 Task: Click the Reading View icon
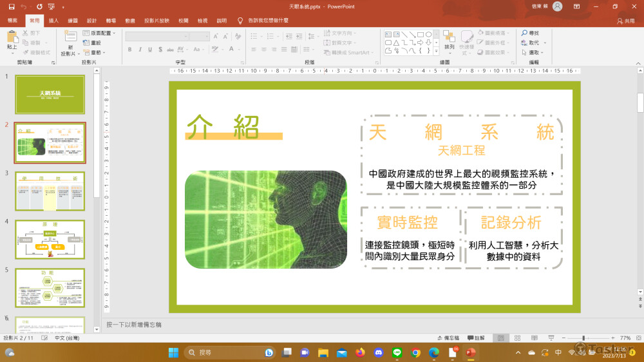534,338
